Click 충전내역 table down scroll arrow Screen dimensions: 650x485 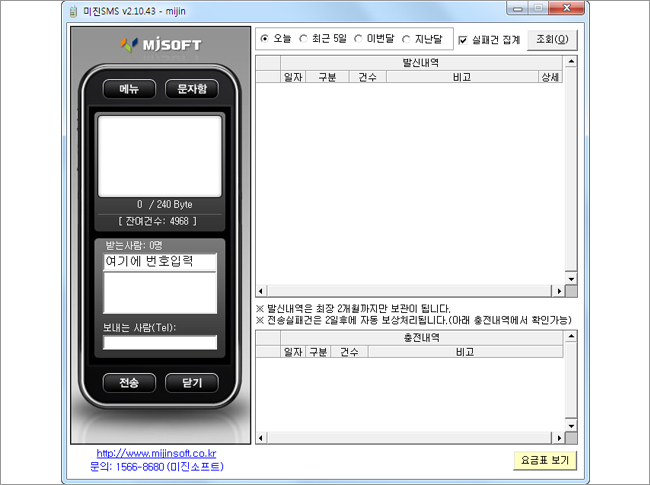click(x=571, y=426)
